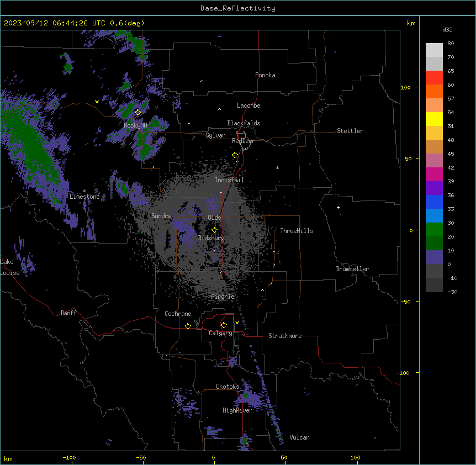Pick the dark orange 60-57 dBZ swatch
The image size is (476, 465).
434,91
